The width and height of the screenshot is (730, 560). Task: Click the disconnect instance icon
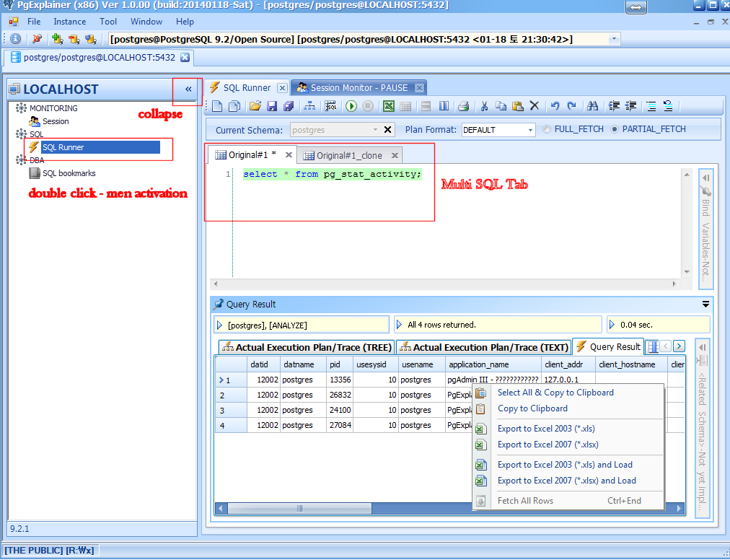tap(38, 39)
